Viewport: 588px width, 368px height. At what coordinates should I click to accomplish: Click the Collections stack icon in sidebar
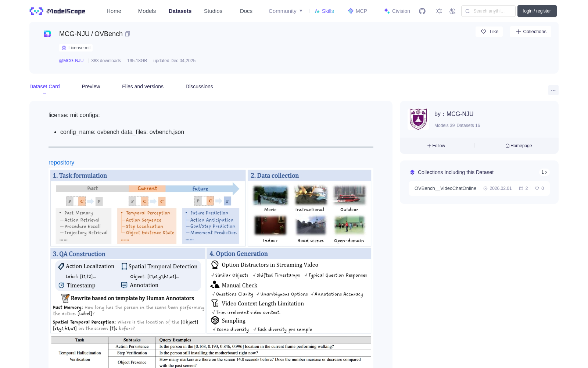(412, 172)
